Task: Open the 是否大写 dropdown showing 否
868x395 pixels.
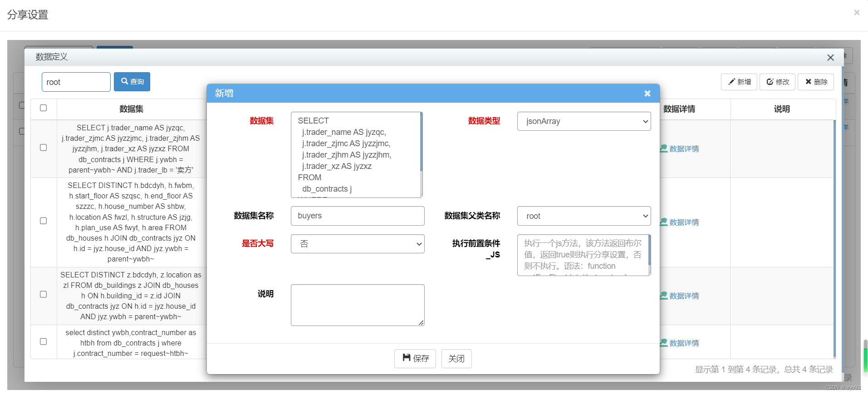Action: pos(358,244)
